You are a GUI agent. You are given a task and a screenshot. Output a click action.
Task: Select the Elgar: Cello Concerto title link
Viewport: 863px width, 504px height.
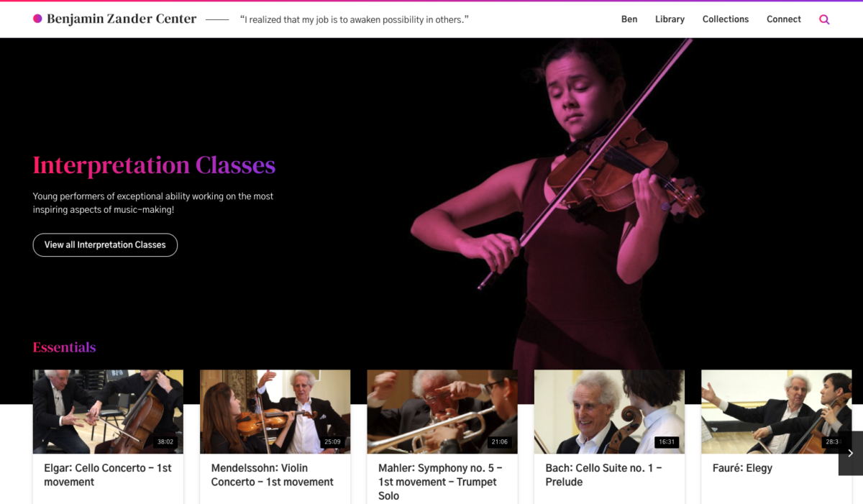[108, 475]
